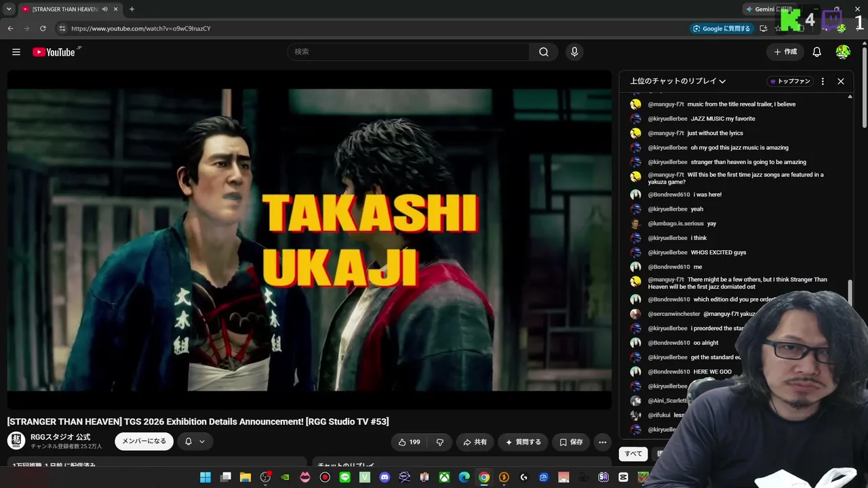Close the chat replay panel

tap(841, 81)
